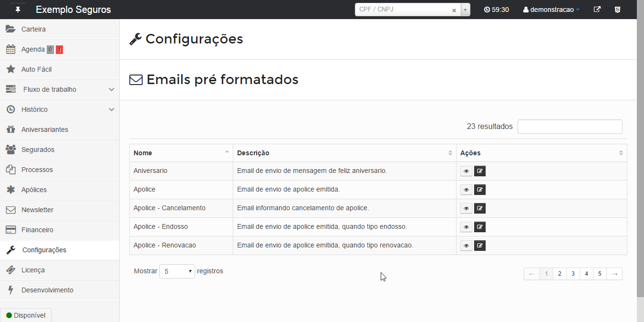Select Configurações in the sidebar

point(60,250)
